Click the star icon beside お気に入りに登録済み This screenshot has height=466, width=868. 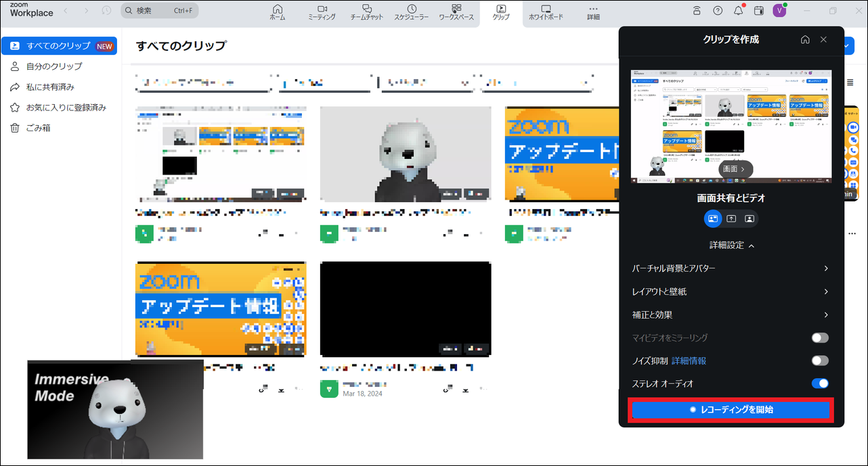tap(15, 108)
